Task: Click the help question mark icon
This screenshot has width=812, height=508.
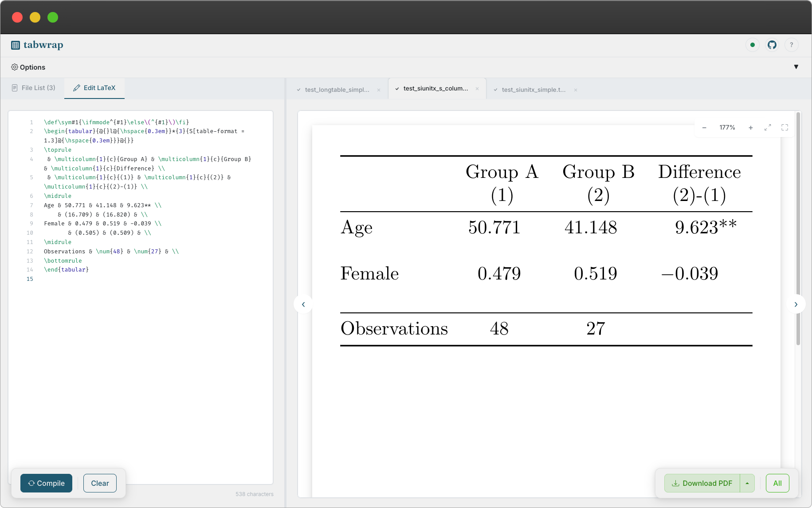Action: tap(792, 45)
